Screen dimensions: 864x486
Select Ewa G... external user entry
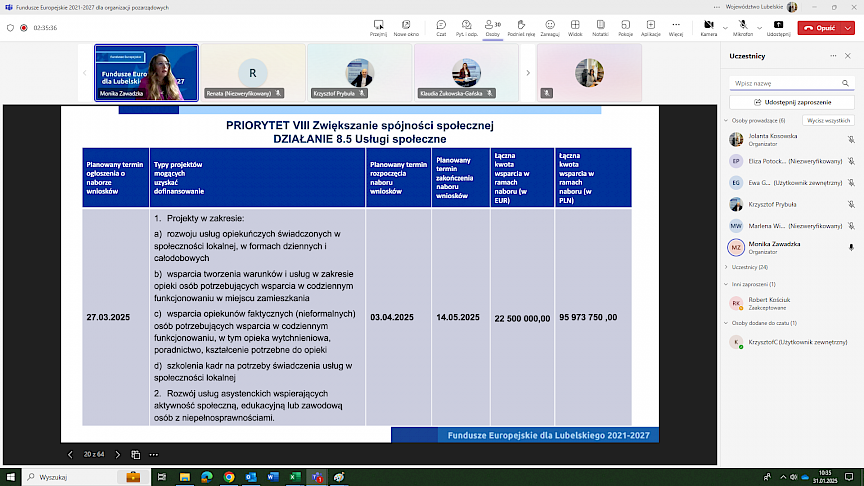point(791,182)
